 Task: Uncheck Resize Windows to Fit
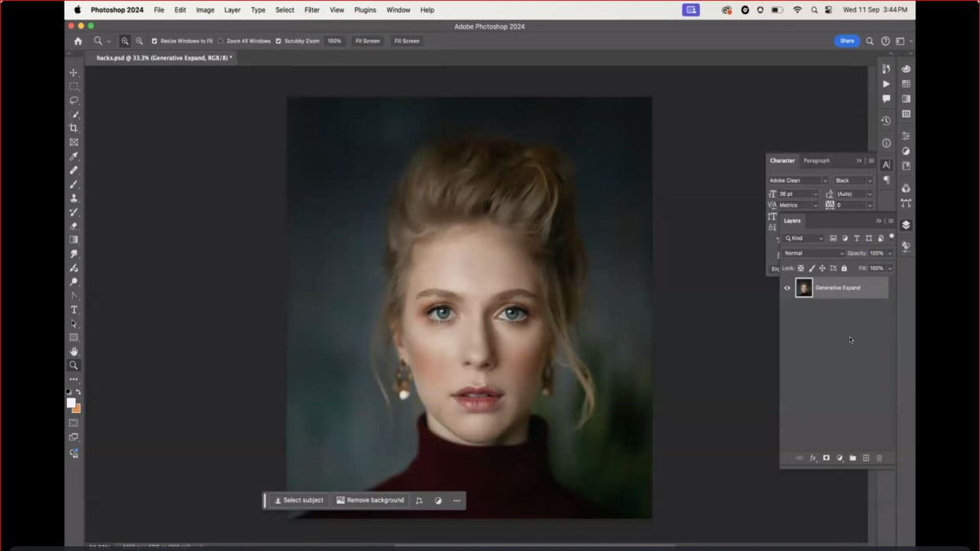click(154, 41)
